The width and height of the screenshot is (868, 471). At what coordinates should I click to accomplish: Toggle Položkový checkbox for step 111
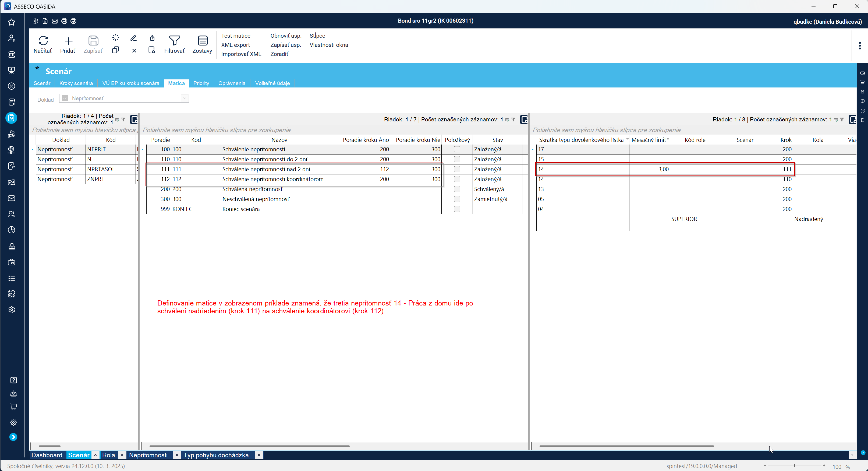[x=457, y=169]
